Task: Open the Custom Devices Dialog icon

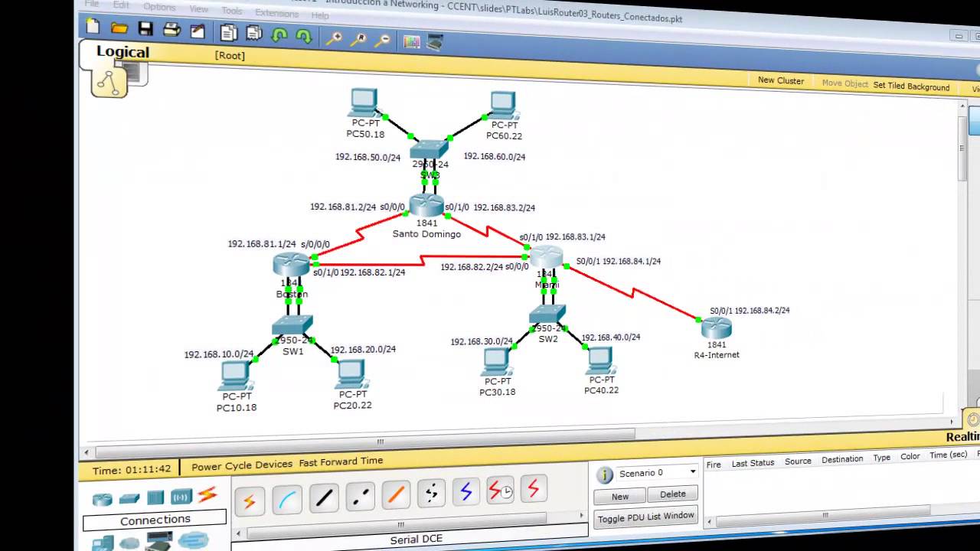Action: (435, 42)
